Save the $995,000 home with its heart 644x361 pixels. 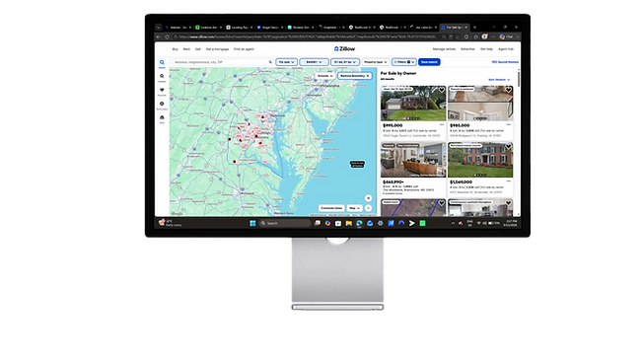click(x=442, y=90)
